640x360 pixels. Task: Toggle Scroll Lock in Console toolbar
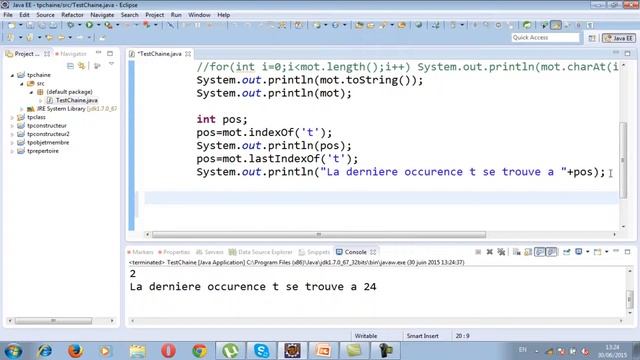(x=528, y=252)
